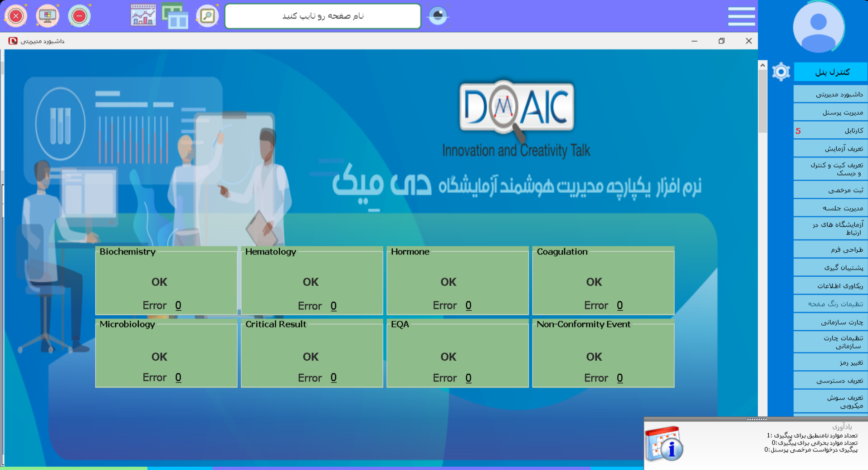Open the green windows layout icon

(x=175, y=16)
